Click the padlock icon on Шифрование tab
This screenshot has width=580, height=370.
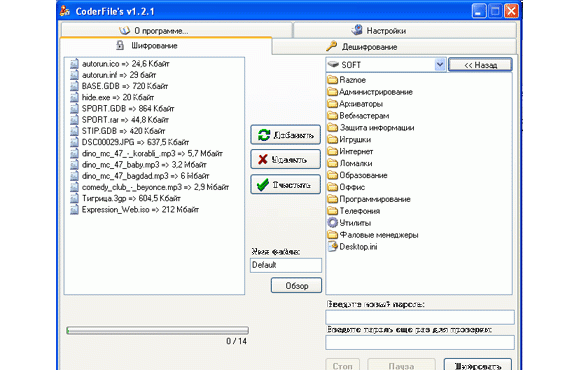[120, 45]
